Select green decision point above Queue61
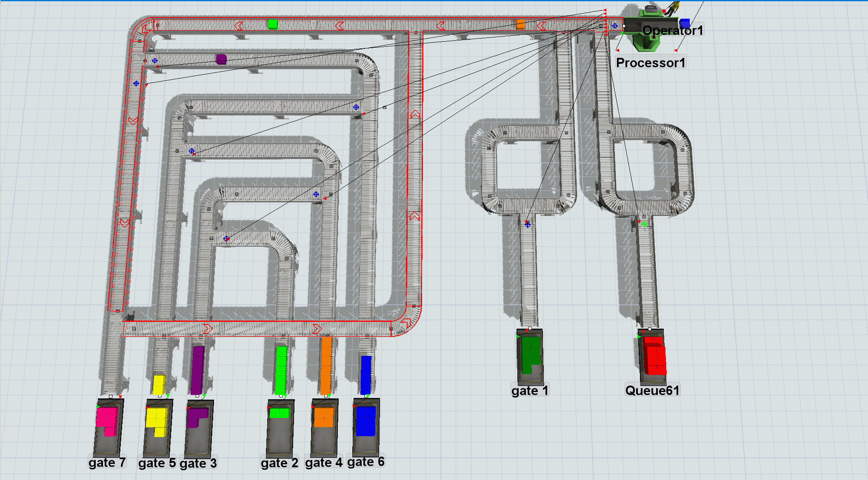This screenshot has height=480, width=868. pos(644,224)
